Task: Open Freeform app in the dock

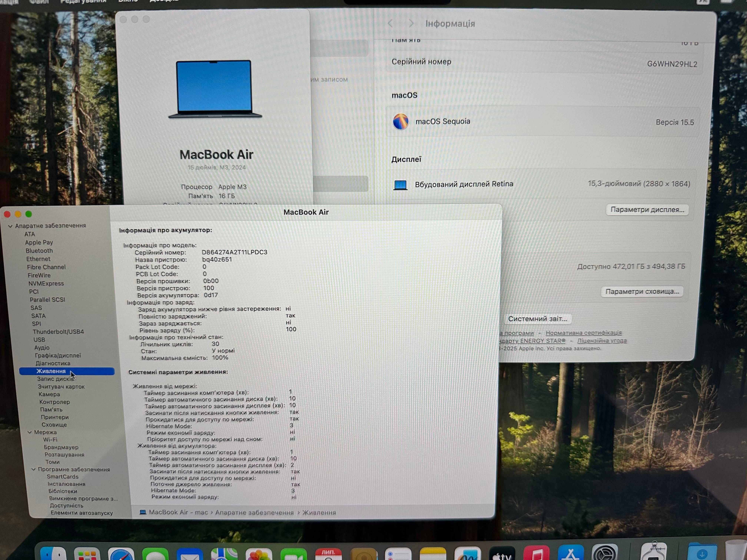Action: click(x=468, y=553)
